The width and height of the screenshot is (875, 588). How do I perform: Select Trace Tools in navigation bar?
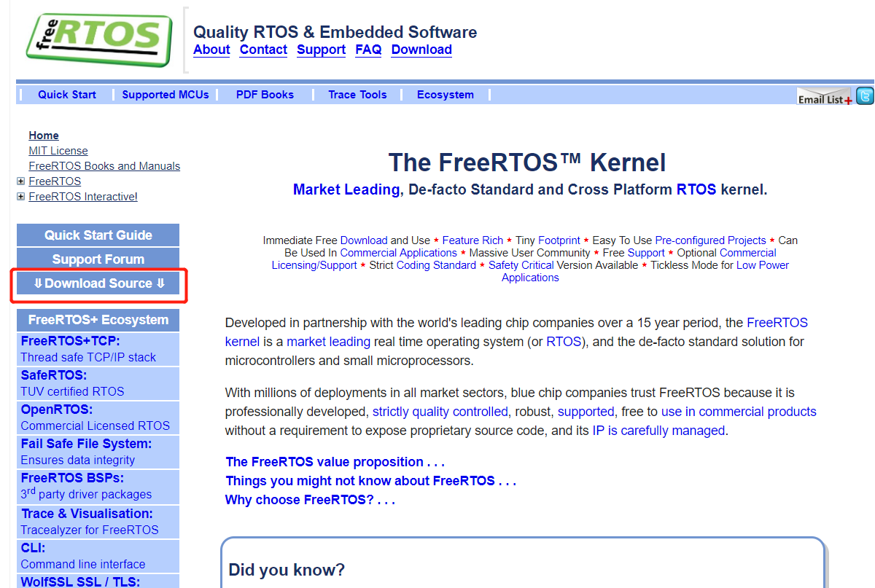tap(357, 95)
